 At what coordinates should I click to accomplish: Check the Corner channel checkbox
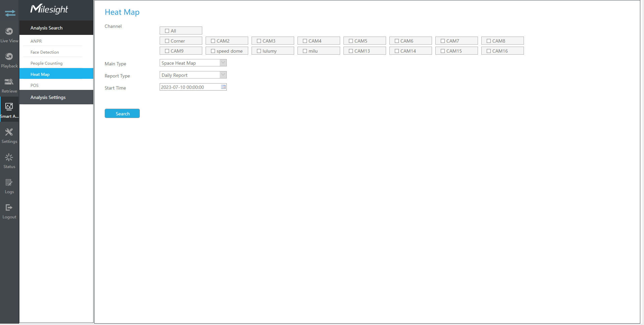coord(167,41)
